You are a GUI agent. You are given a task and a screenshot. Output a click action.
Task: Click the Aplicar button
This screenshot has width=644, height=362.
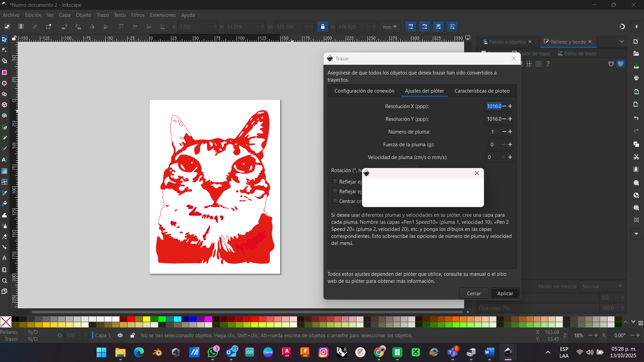click(505, 293)
